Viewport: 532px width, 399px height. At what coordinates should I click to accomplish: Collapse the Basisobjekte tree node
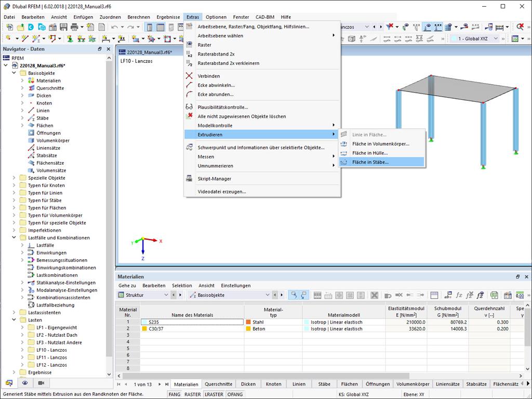[14, 73]
